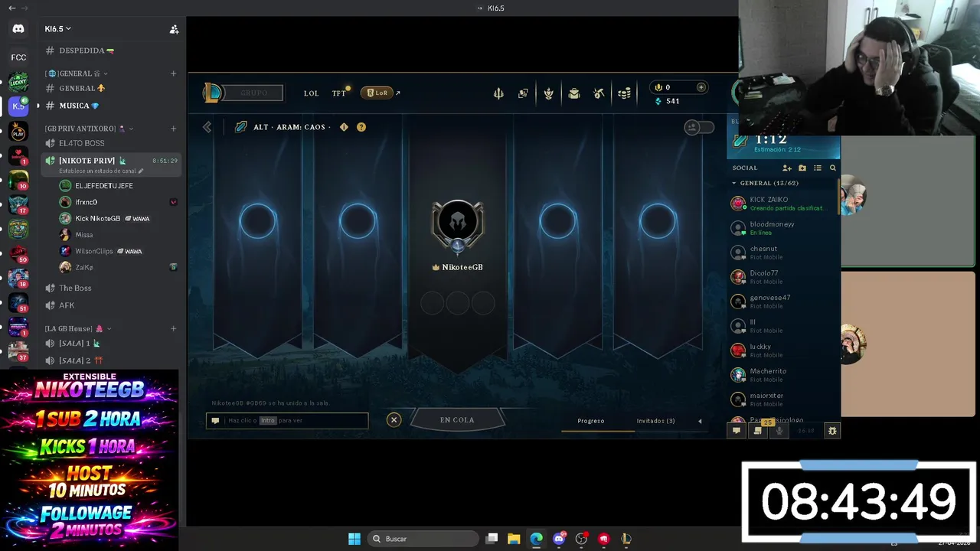The width and height of the screenshot is (980, 551).
Task: Add a channel to GENERAL category
Action: [x=173, y=73]
